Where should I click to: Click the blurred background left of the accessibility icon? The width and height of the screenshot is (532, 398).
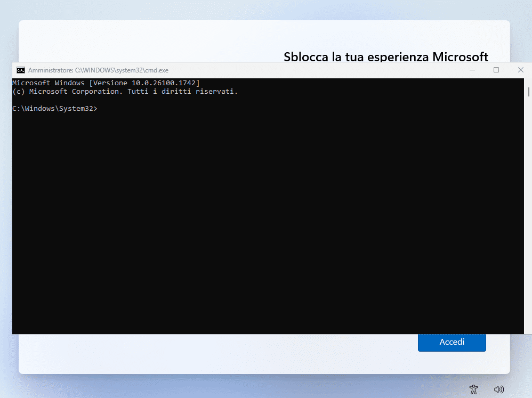coord(267,388)
